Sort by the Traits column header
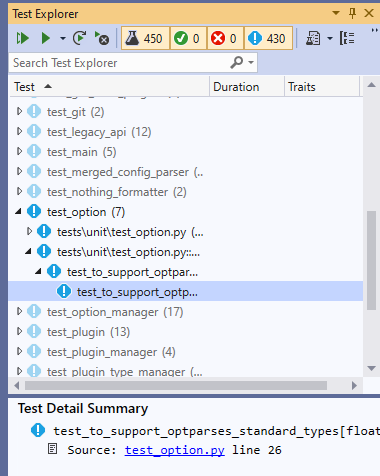 pyautogui.click(x=322, y=87)
